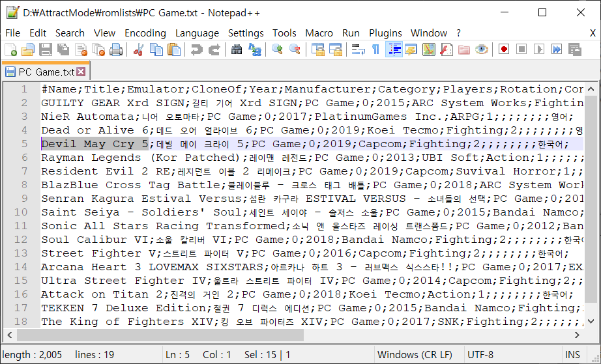Click the 'Attack on Titan 2' text line
601x364 pixels.
pyautogui.click(x=307, y=294)
